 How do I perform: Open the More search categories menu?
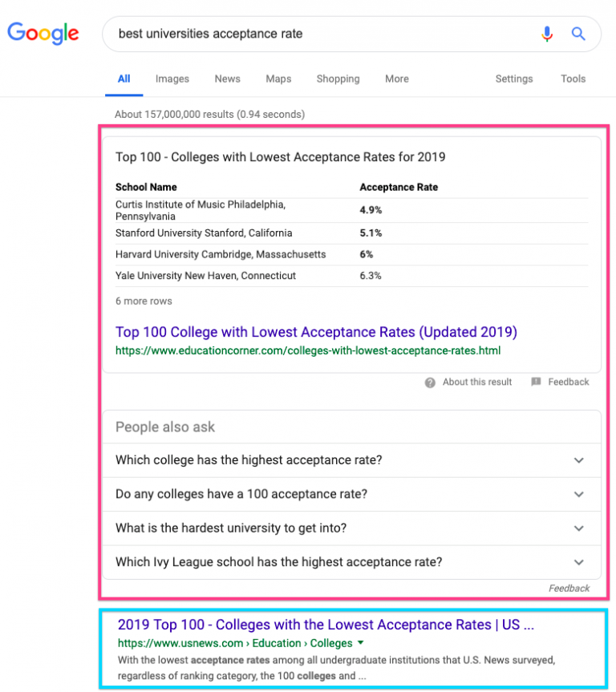click(x=396, y=79)
